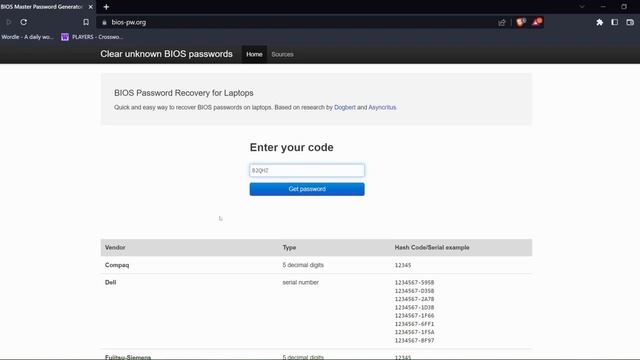This screenshot has width=640, height=360.
Task: Minimize the browser window
Action: pos(603,7)
